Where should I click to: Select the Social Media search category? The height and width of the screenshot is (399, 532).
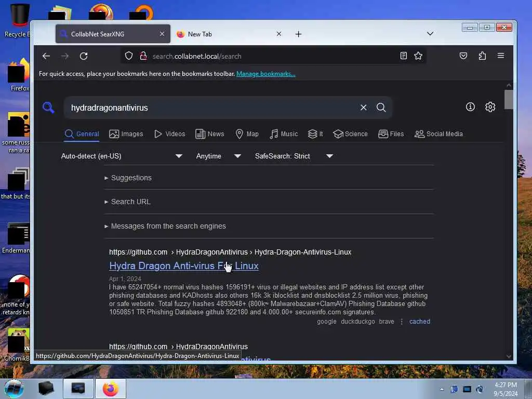pyautogui.click(x=438, y=134)
